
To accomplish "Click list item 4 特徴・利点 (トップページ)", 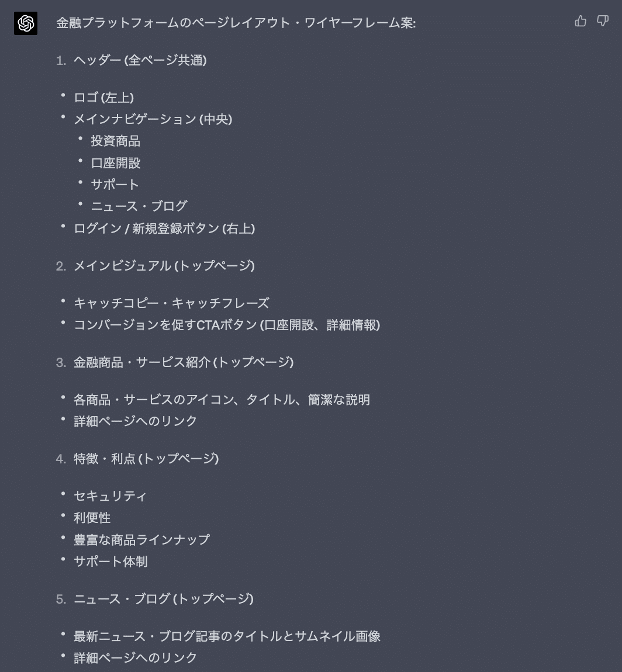I will 146,459.
